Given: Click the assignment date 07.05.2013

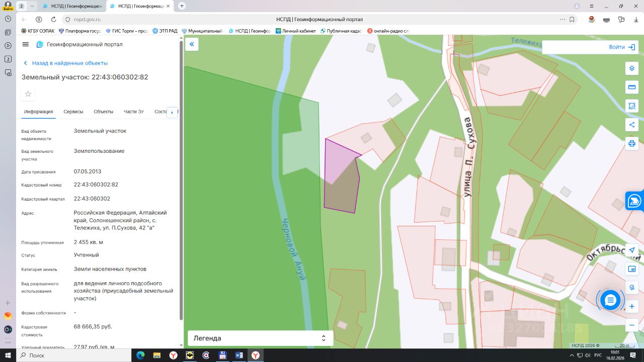Looking at the screenshot, I should pyautogui.click(x=88, y=171).
